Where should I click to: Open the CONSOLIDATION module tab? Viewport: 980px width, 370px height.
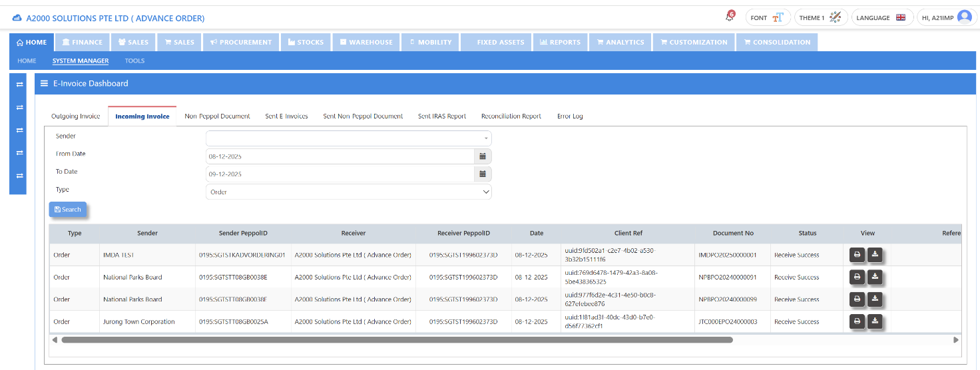777,42
